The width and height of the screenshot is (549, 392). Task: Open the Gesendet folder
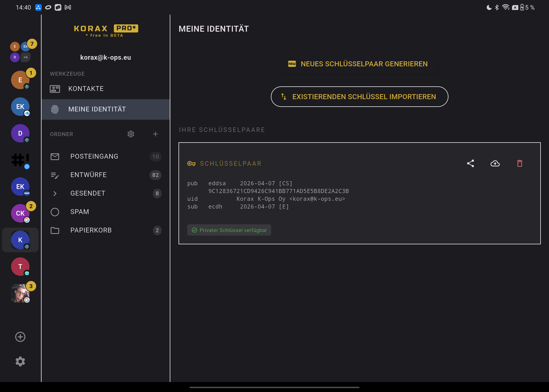[x=106, y=193]
